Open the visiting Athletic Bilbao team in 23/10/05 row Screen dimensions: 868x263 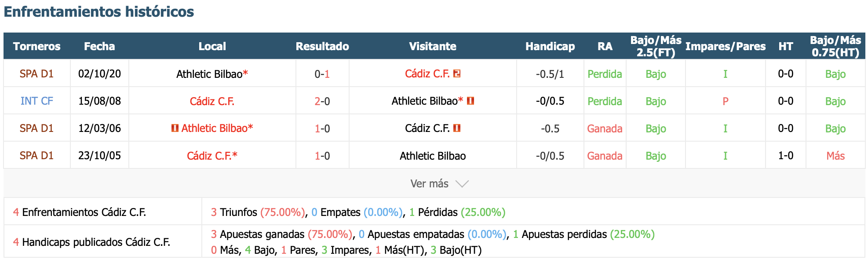coord(433,156)
